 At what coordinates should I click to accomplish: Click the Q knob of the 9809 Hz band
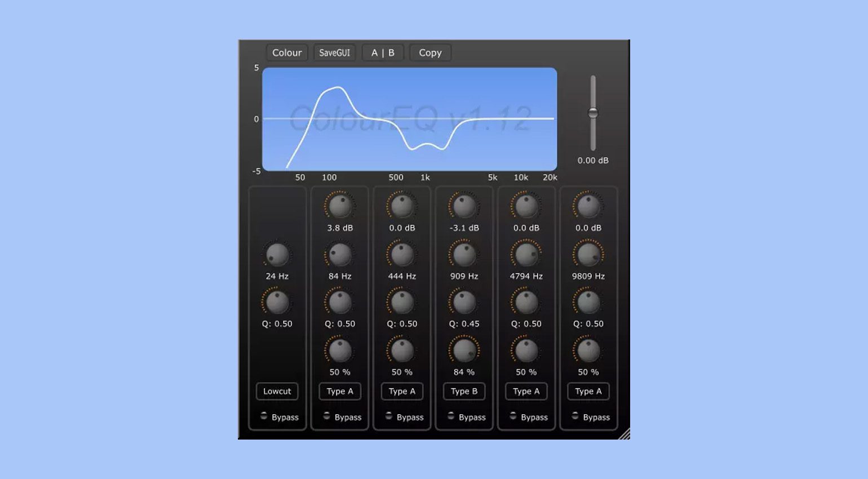point(588,303)
